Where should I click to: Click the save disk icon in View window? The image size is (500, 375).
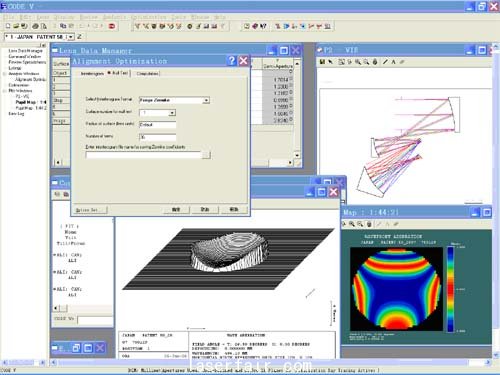[322, 62]
